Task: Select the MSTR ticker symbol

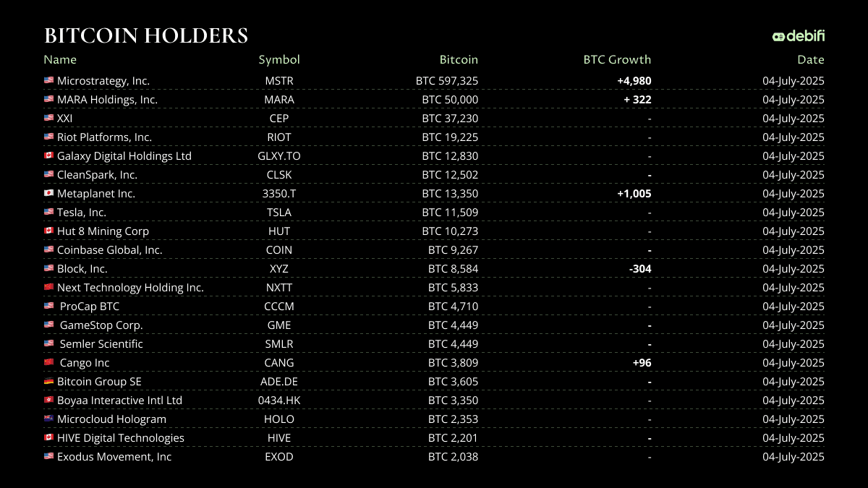Action: tap(279, 81)
